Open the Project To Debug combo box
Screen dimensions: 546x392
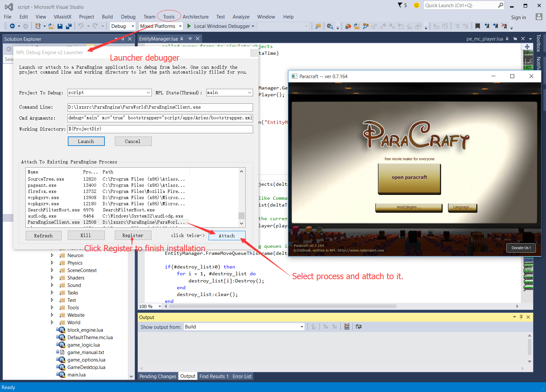coord(109,92)
